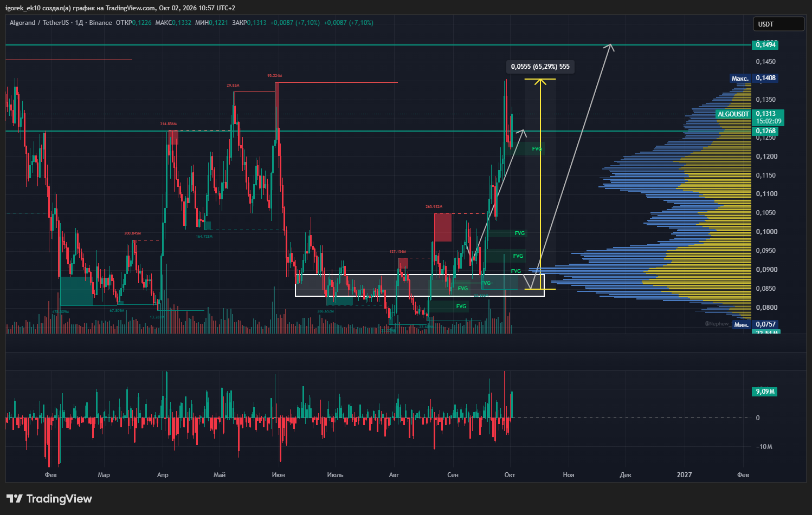Click the Дек month on time axis
812x515 pixels.
point(626,475)
